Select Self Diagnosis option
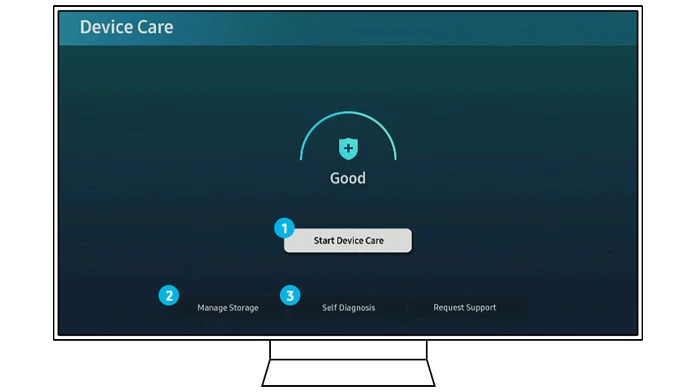This screenshot has height=392, width=696. coord(348,308)
